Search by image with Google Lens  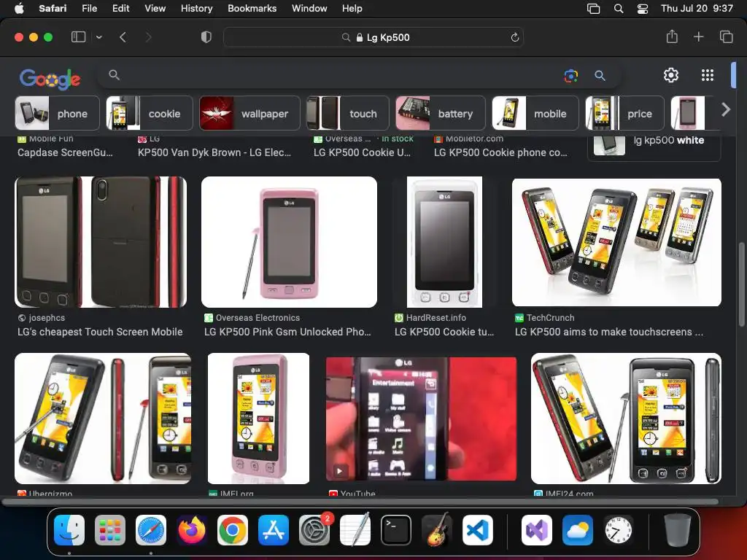point(570,75)
